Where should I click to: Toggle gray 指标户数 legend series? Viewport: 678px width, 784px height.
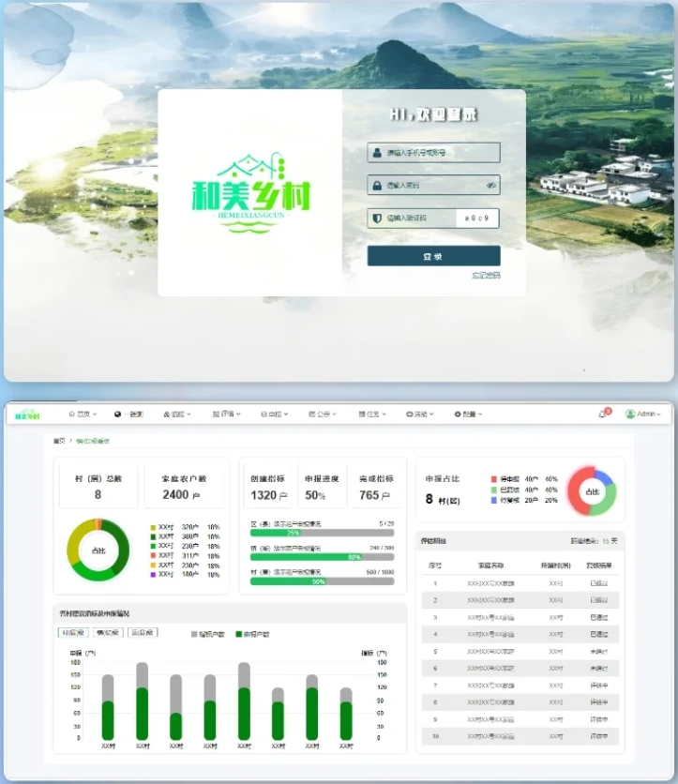208,634
